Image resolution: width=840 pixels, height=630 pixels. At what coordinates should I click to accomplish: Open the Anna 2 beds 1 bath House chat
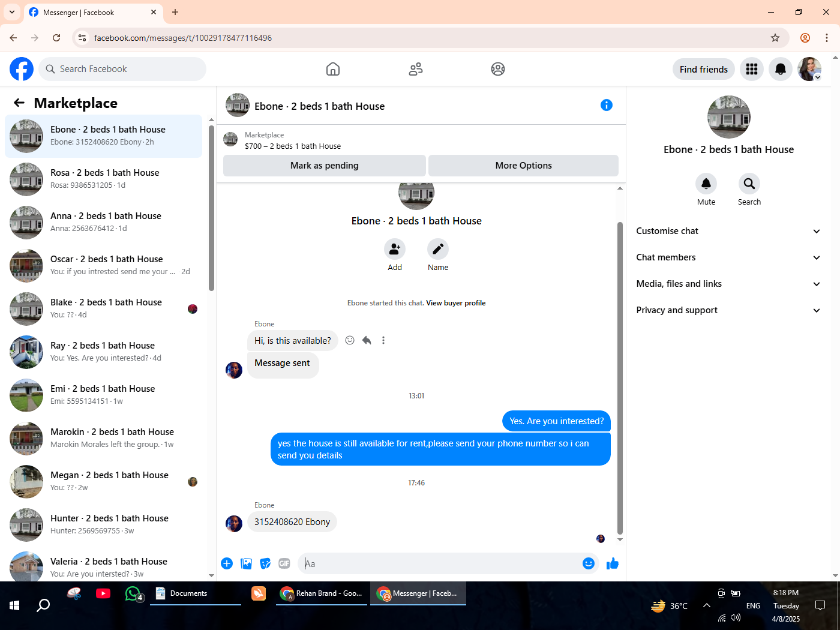(x=104, y=222)
